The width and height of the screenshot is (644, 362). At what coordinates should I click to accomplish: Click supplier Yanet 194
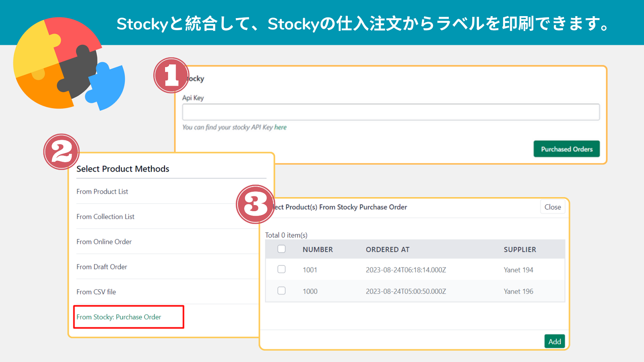click(518, 270)
